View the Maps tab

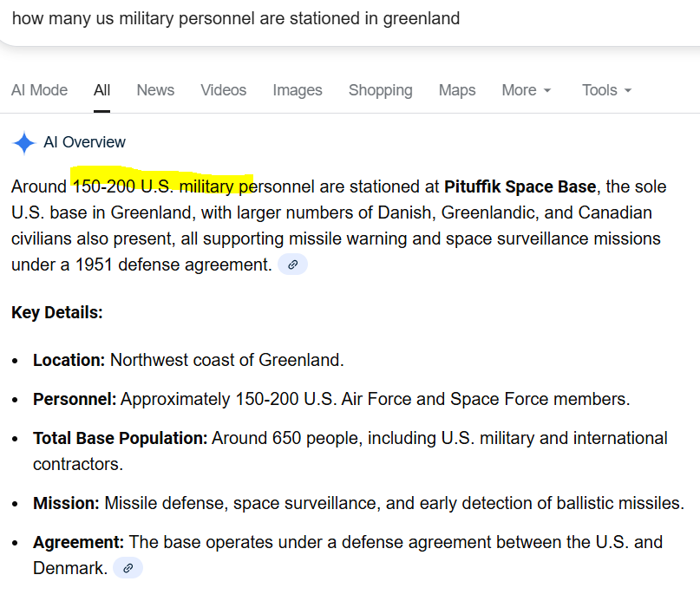click(457, 90)
